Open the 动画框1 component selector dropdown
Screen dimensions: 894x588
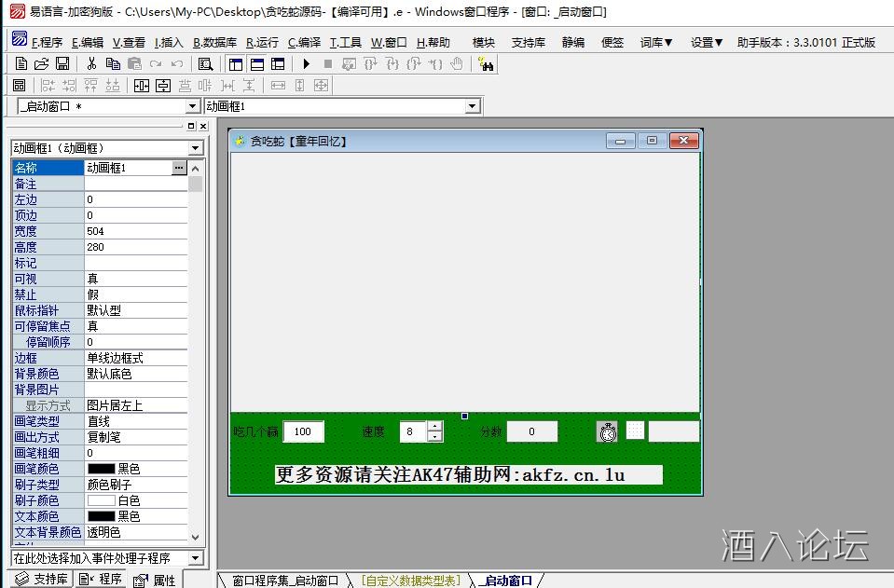click(x=471, y=105)
